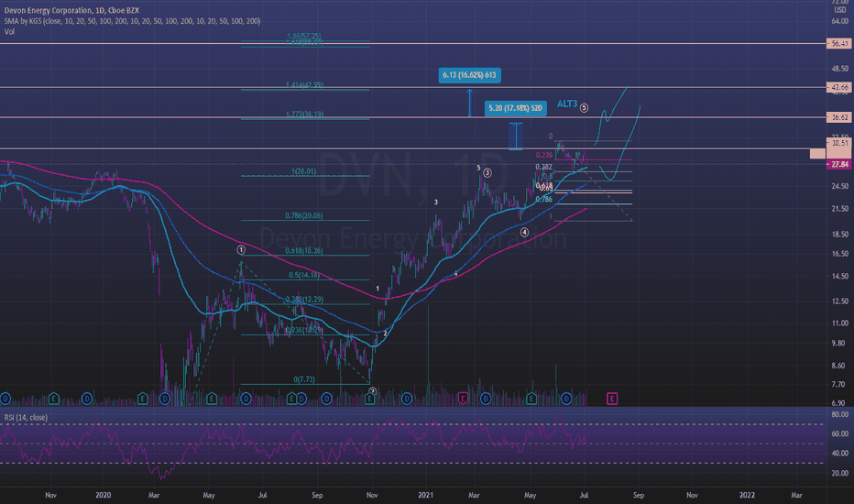The height and width of the screenshot is (504, 854).
Task: Click the 56.41 price label on the axis
Action: [x=838, y=44]
